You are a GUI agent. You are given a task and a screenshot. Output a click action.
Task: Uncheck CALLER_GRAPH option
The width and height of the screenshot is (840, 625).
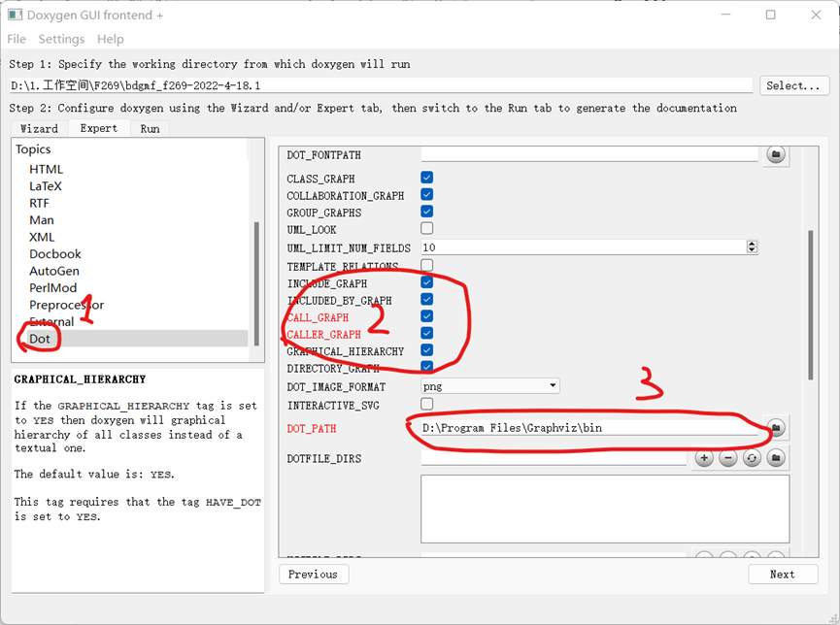click(427, 334)
